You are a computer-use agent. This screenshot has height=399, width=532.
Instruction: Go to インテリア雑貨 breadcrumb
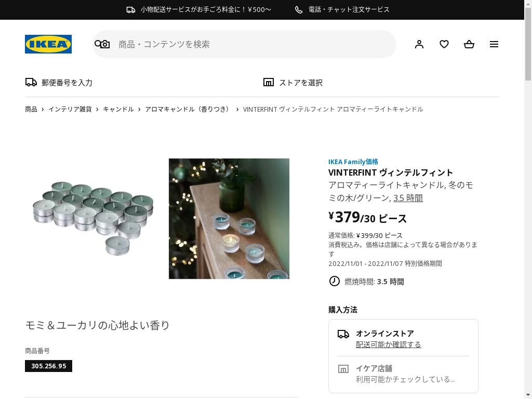pos(70,109)
